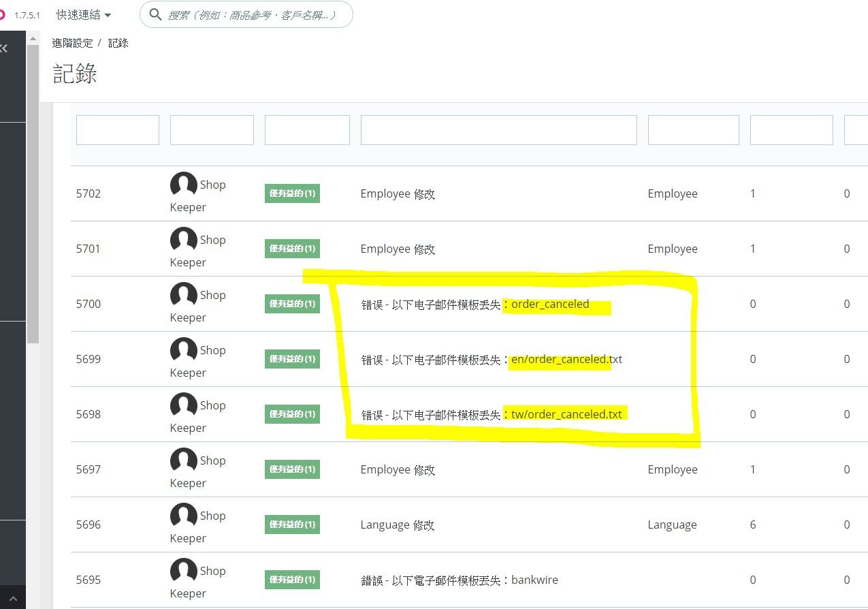868x609 pixels.
Task: Click 'Employee' object type in row 5702
Action: (673, 193)
